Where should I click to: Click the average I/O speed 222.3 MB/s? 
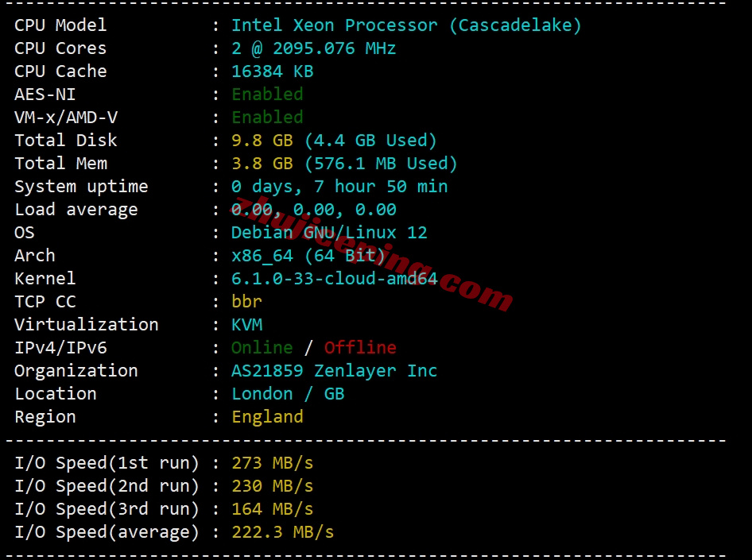[x=282, y=532]
